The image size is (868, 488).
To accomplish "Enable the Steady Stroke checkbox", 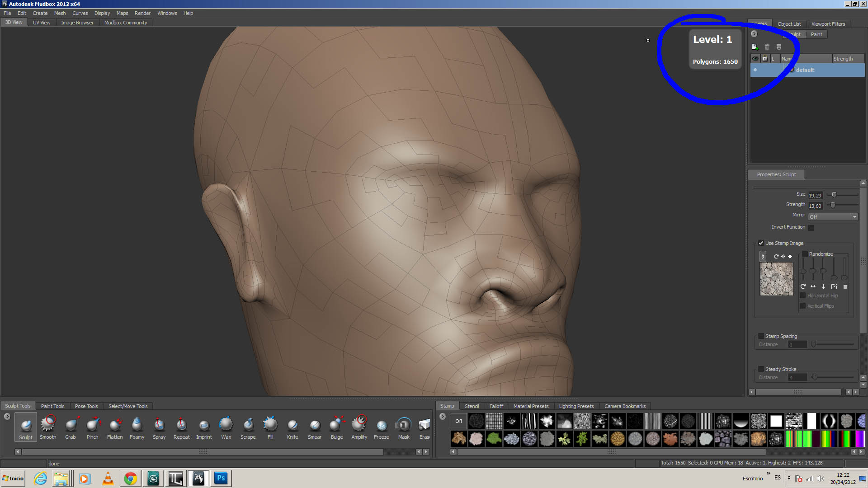I will coord(761,369).
